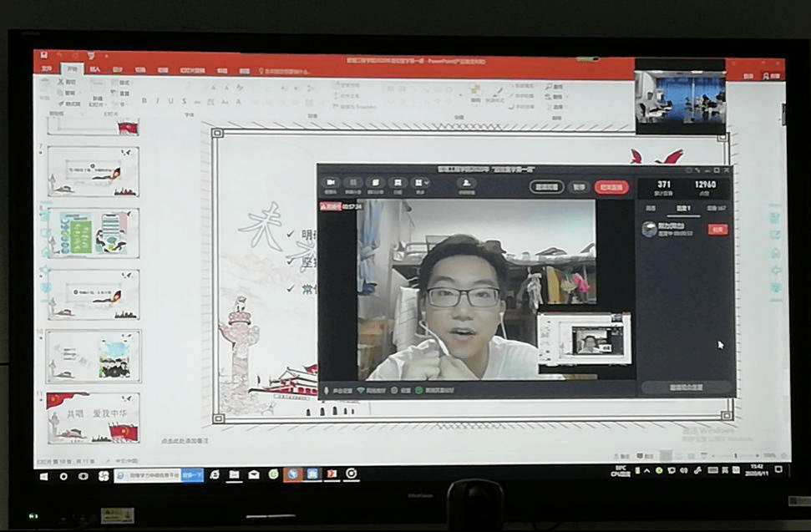Image resolution: width=811 pixels, height=532 pixels.
Task: Select the last slide thumbnail with red flags
Action: 94,418
